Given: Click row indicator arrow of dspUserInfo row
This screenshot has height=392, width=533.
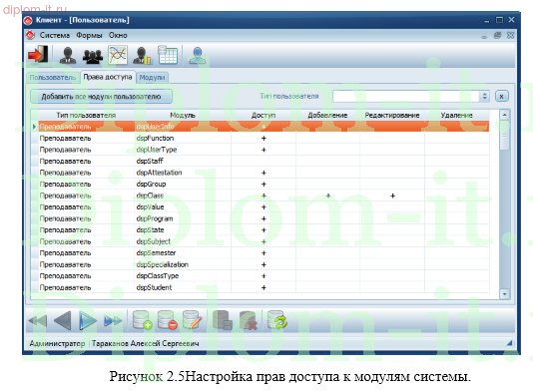Looking at the screenshot, I should 34,127.
